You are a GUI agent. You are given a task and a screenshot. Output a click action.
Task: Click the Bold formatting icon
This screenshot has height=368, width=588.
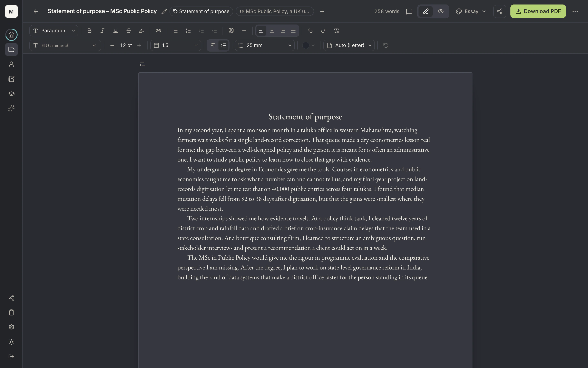tap(89, 31)
